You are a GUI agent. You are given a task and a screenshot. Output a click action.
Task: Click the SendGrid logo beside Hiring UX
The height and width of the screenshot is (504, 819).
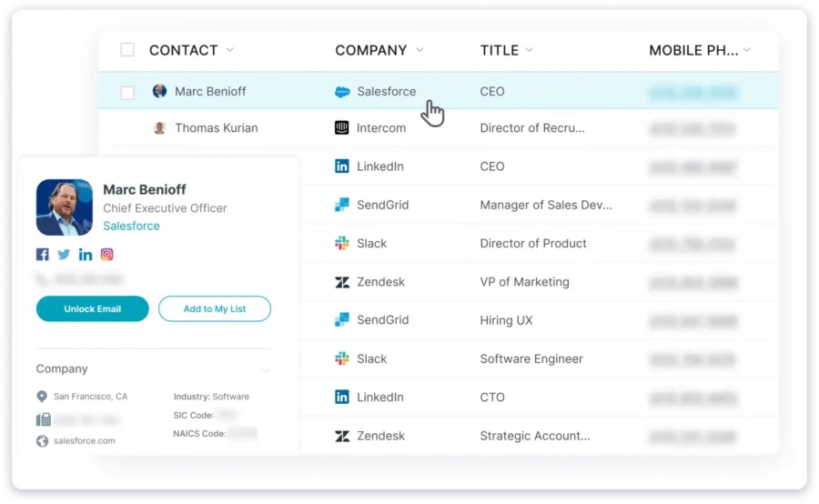click(341, 319)
